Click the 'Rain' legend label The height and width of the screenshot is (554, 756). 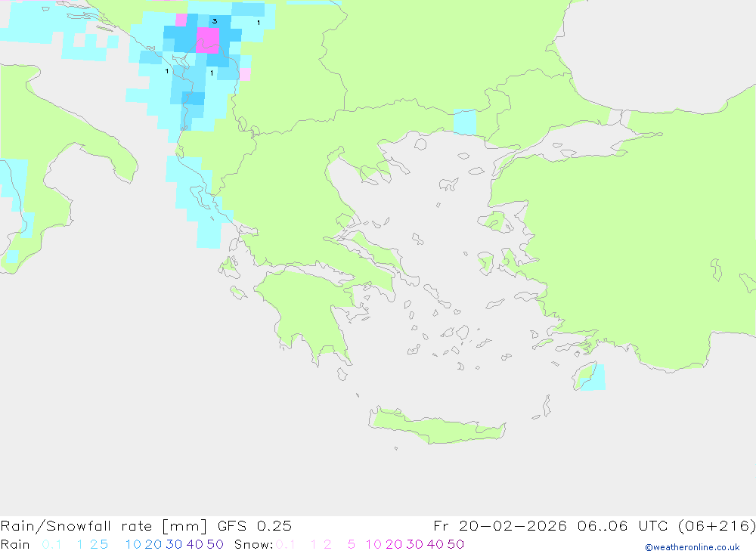15,544
